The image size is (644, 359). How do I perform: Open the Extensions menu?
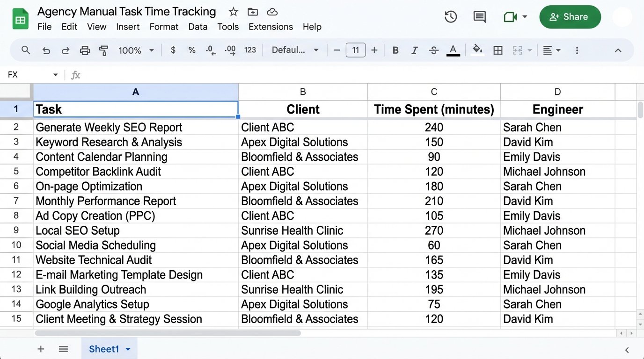coord(270,27)
